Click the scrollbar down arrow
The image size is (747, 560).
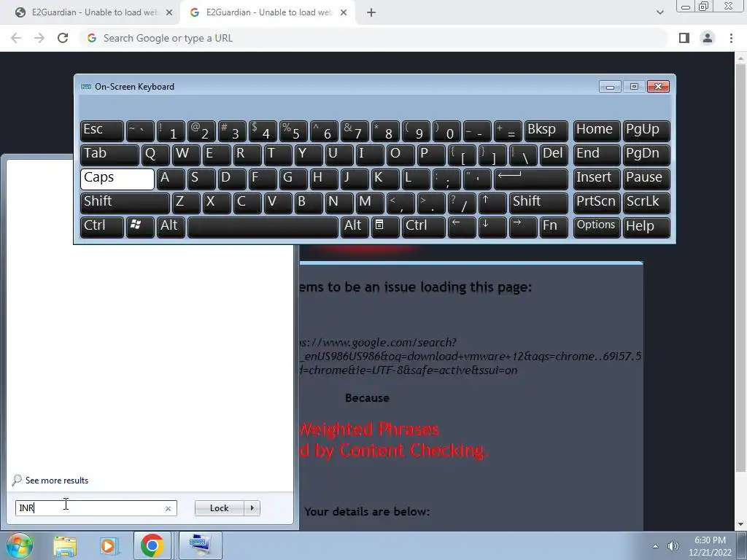tap(741, 525)
